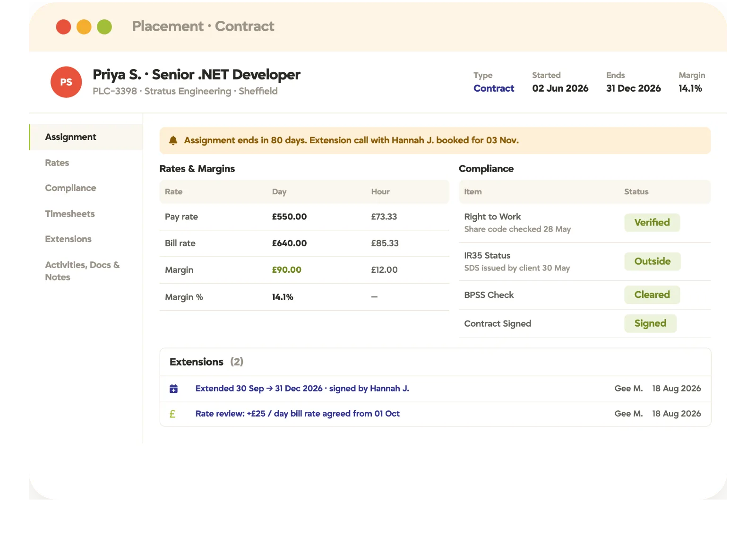Click the Margin % value in the rates table

[x=283, y=297]
